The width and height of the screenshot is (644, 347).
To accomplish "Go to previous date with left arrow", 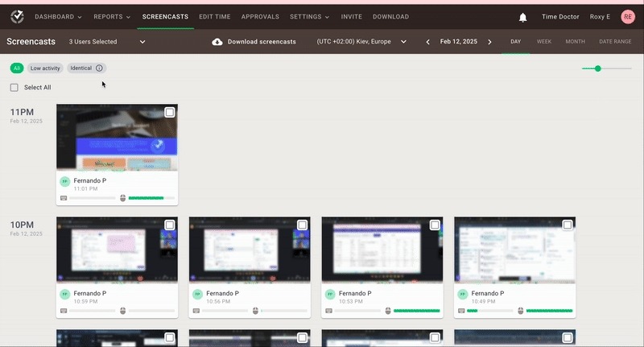I will tap(428, 42).
